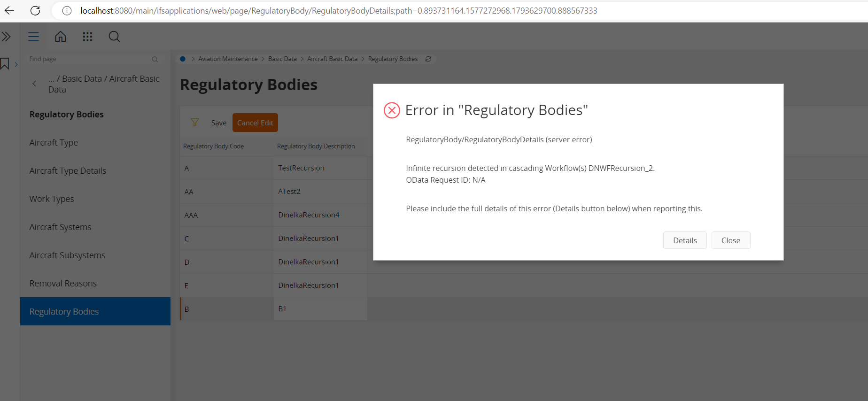
Task: Open the search magnifier in top toolbar
Action: 114,37
